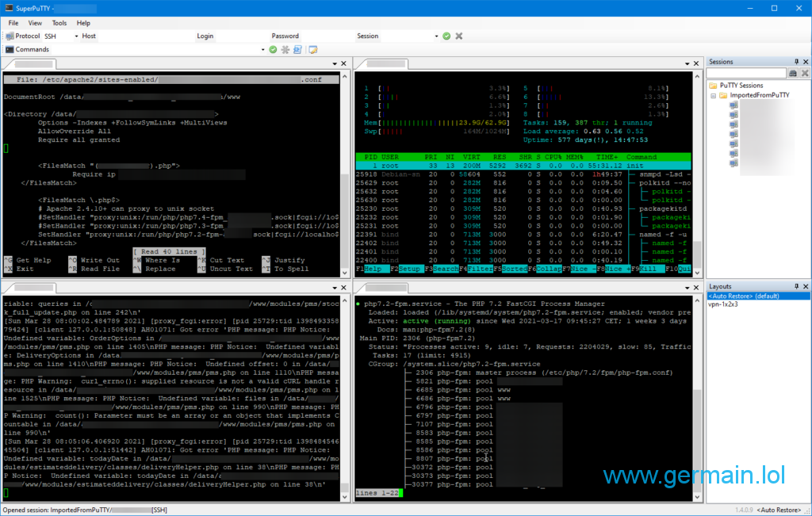
Task: Open the File menu
Action: [13, 23]
